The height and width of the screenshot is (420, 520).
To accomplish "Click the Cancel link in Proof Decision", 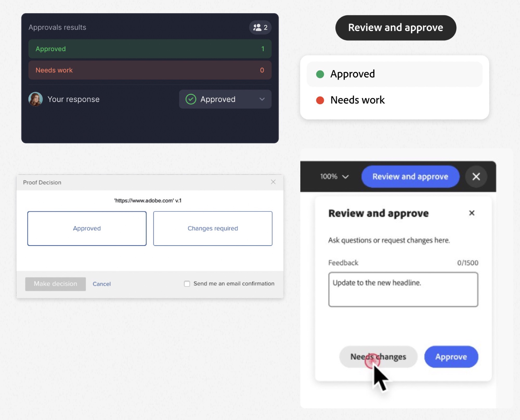I will pos(102,284).
